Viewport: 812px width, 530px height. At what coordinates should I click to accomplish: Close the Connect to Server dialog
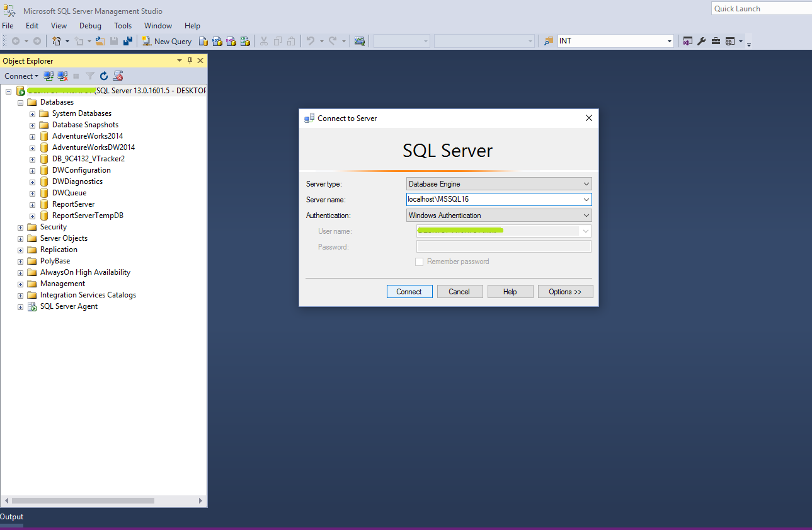pyautogui.click(x=589, y=118)
